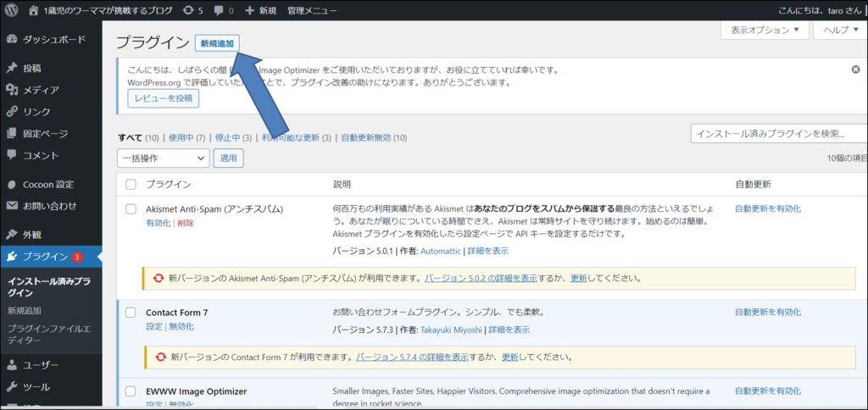The height and width of the screenshot is (410, 868).
Task: Open site name 1歳児のワーママが挑戦するブログ
Action: (108, 10)
